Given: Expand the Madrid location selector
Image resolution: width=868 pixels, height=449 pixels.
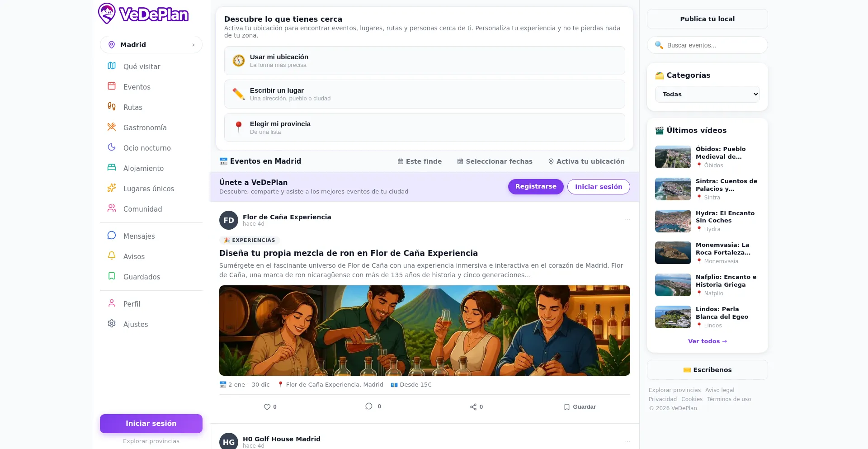Looking at the screenshot, I should pos(151,45).
